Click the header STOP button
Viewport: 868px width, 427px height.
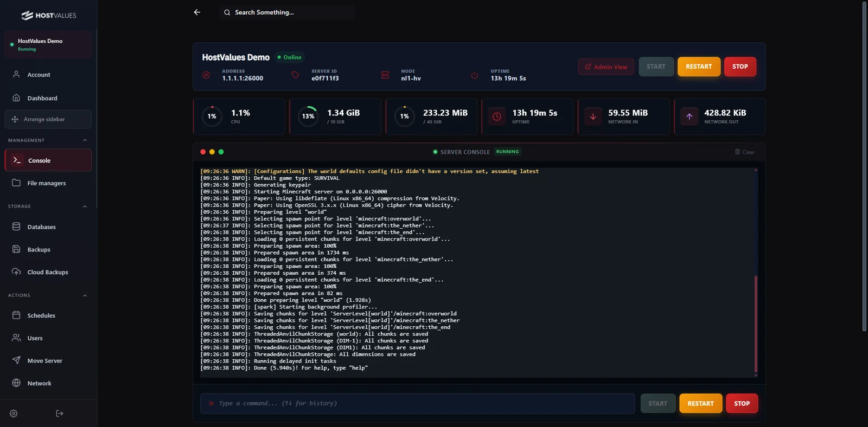click(740, 67)
